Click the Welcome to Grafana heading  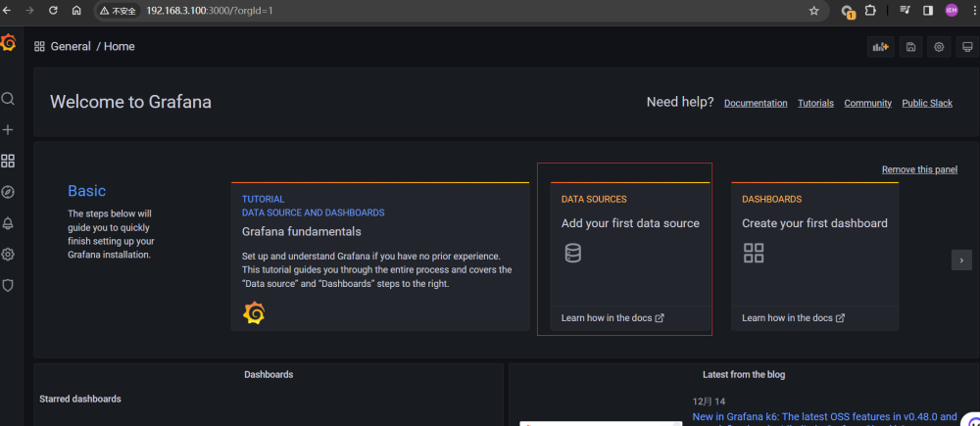click(x=130, y=102)
